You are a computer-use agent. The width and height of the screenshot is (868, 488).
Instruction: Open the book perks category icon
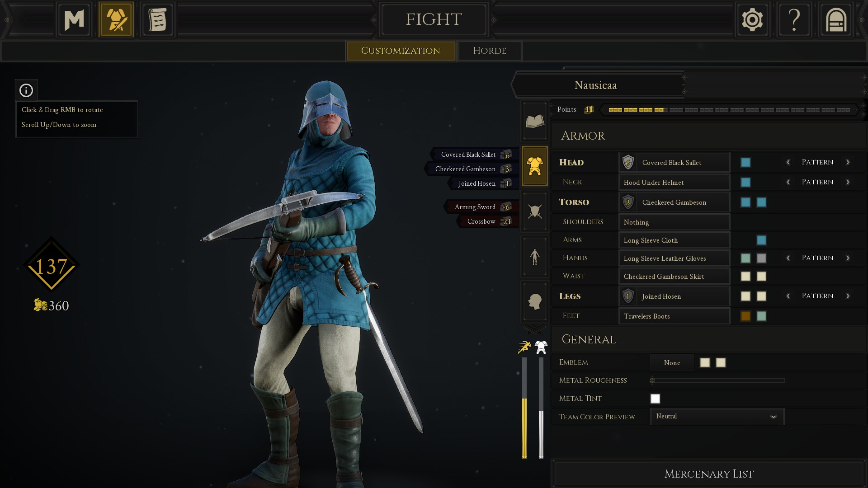point(535,121)
